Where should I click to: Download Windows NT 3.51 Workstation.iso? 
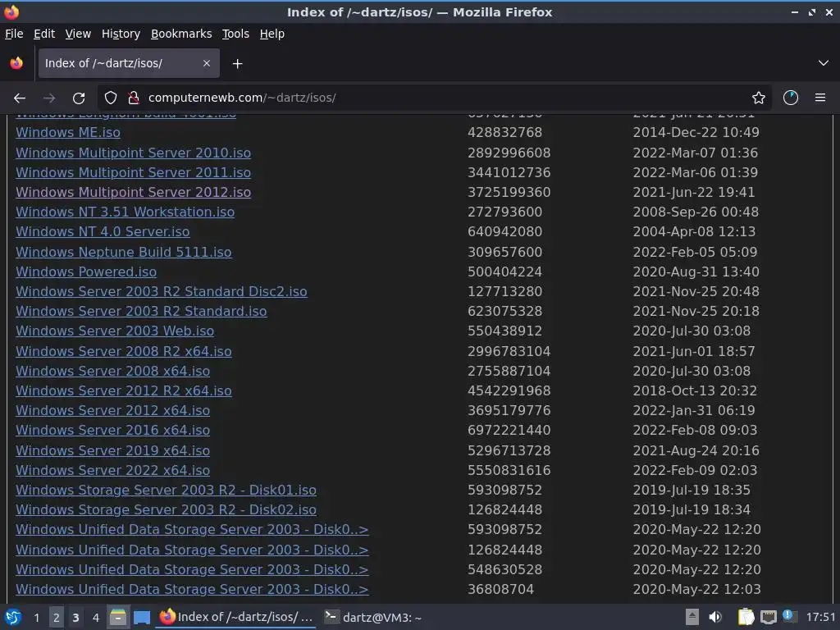[x=125, y=212]
